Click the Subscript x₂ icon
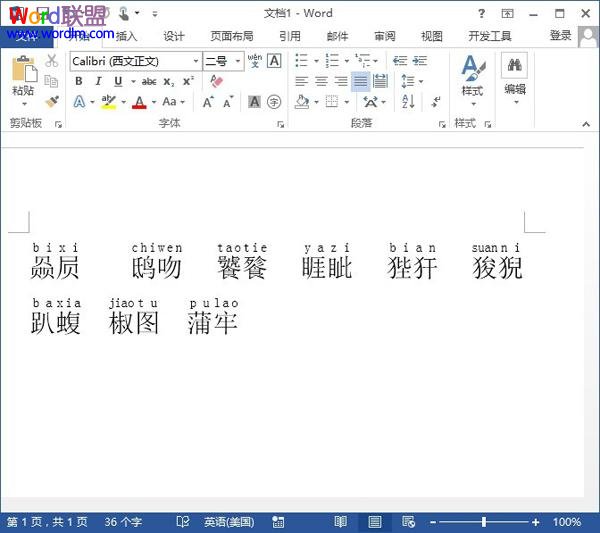Screen dimensions: 600x533 coord(168,81)
